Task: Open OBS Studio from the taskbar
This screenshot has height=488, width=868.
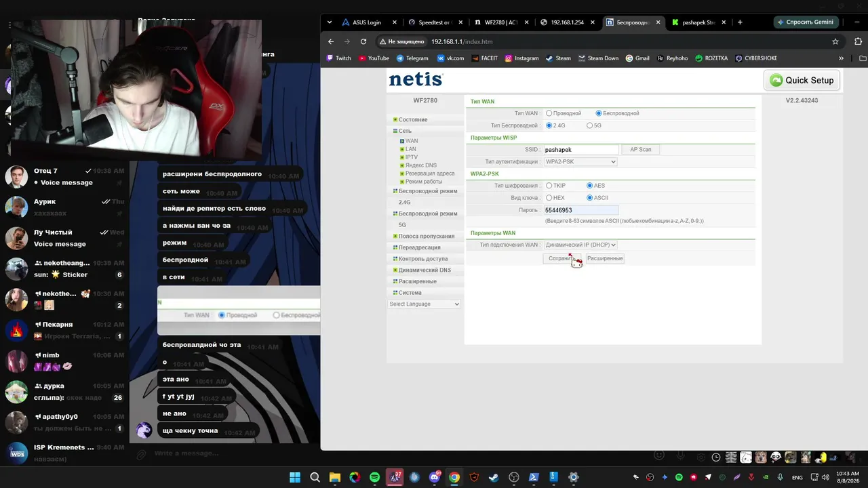Action: [514, 477]
